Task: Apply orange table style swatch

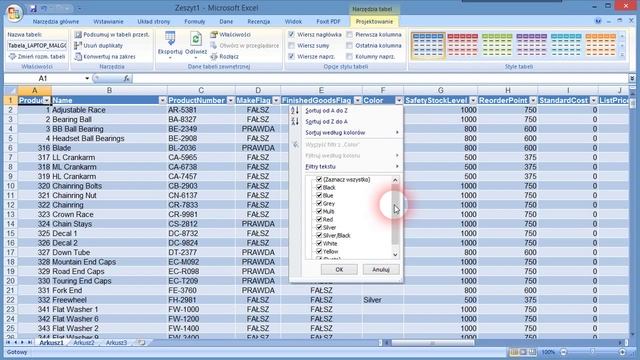Action: coord(600,46)
